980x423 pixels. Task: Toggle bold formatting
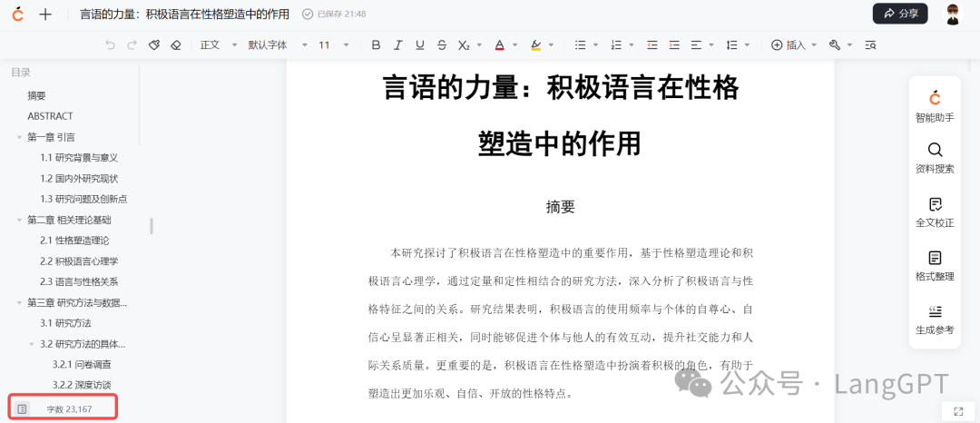click(x=376, y=45)
